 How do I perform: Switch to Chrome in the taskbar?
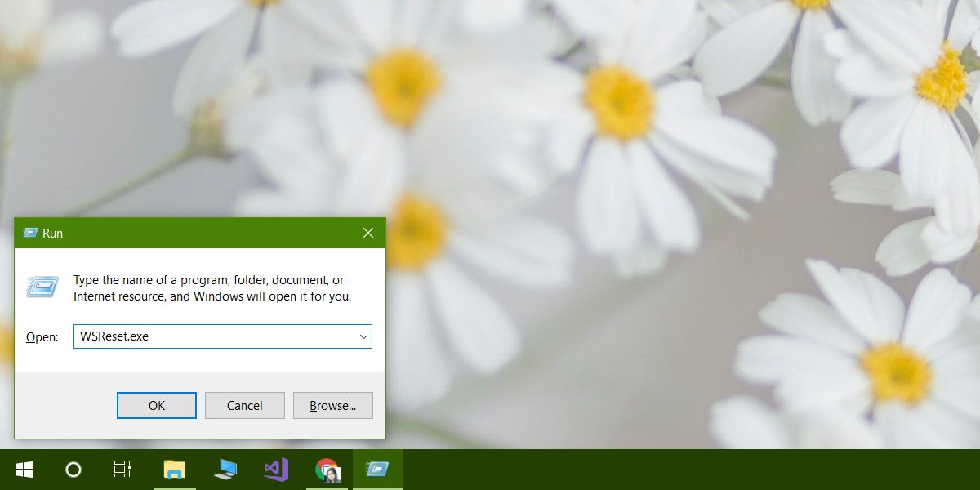[327, 470]
